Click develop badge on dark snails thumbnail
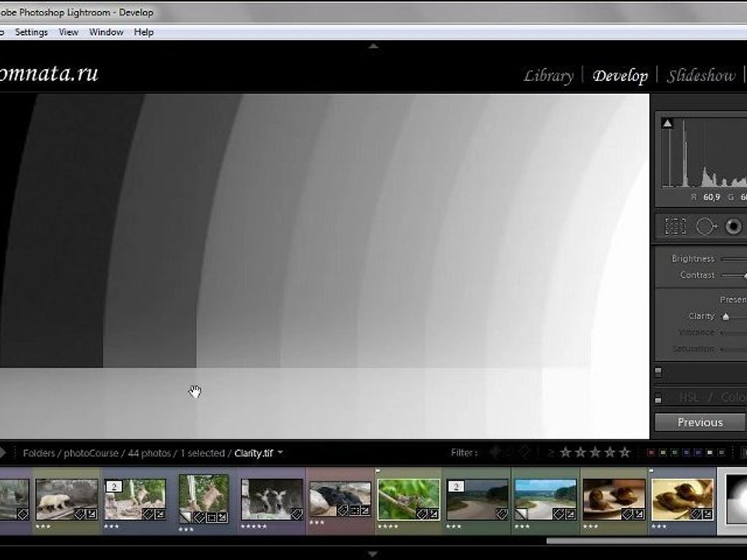747x560 pixels. pos(639,514)
